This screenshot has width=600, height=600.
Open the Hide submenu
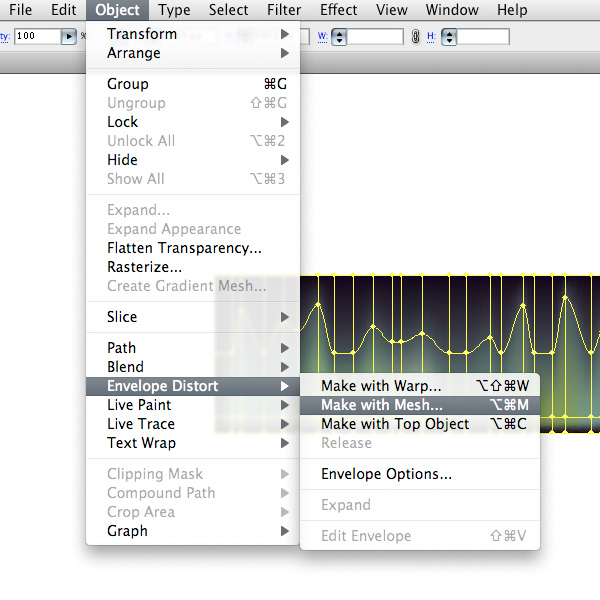click(x=193, y=160)
